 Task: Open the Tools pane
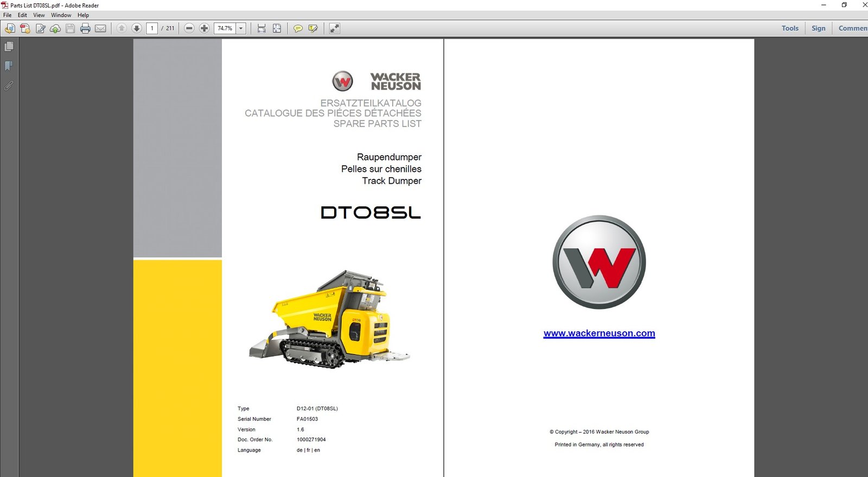coord(790,28)
